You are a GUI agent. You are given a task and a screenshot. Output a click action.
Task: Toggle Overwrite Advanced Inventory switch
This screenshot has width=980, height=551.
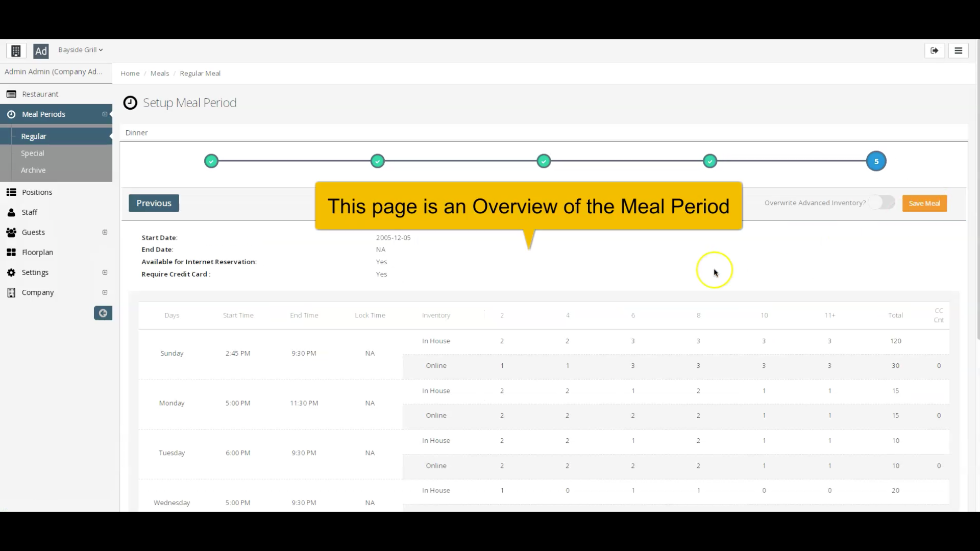pos(882,203)
